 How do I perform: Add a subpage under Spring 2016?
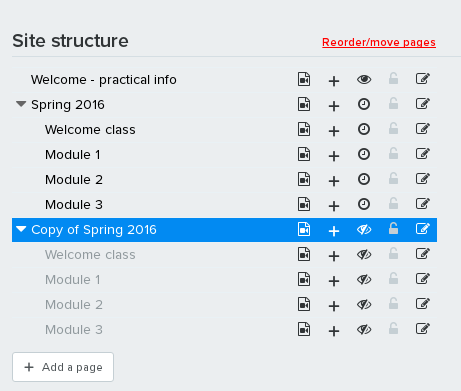pyautogui.click(x=334, y=106)
